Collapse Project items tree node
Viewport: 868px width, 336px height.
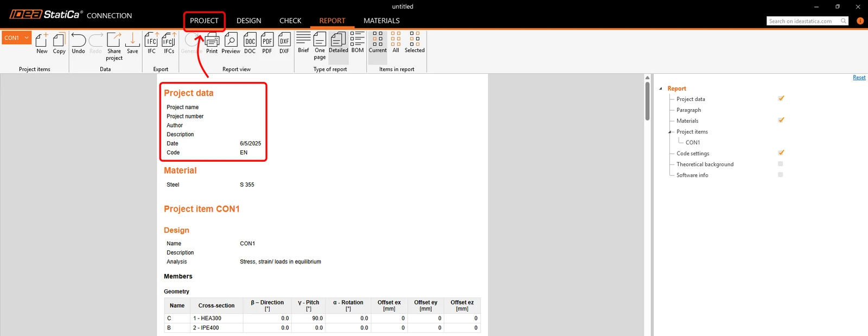click(670, 132)
